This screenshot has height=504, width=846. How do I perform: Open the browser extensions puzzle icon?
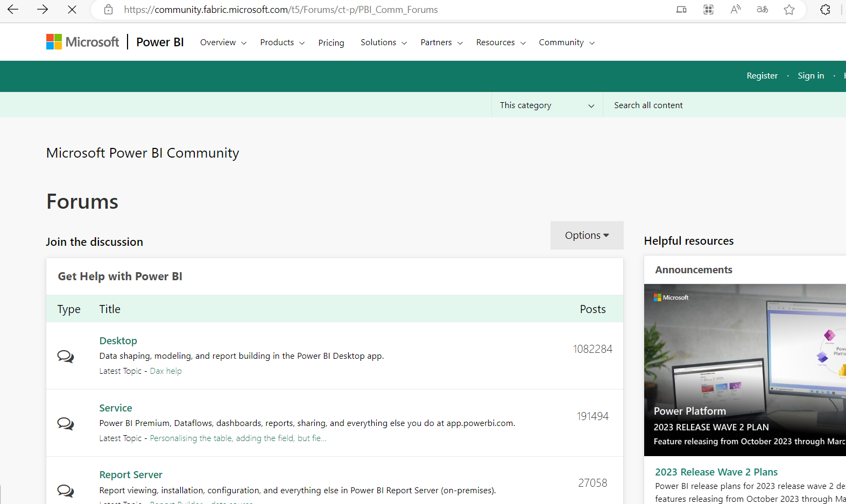point(825,10)
